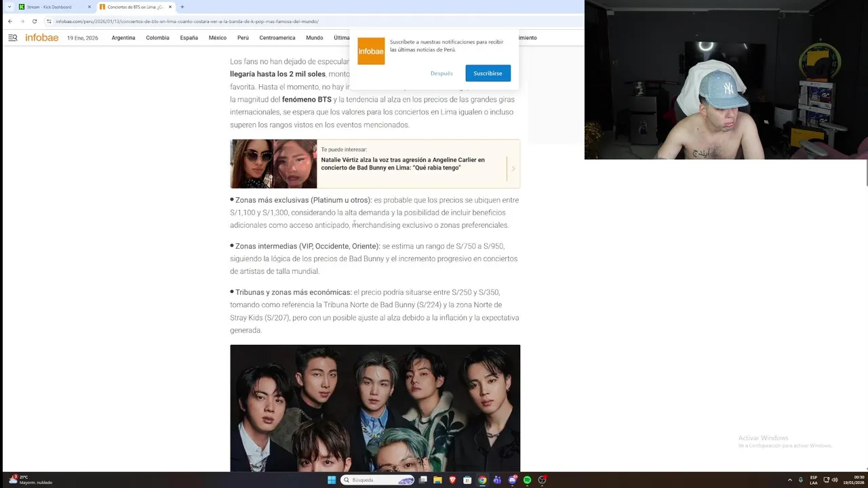
Task: Open Microsoft Teams from the taskbar
Action: [x=497, y=480]
